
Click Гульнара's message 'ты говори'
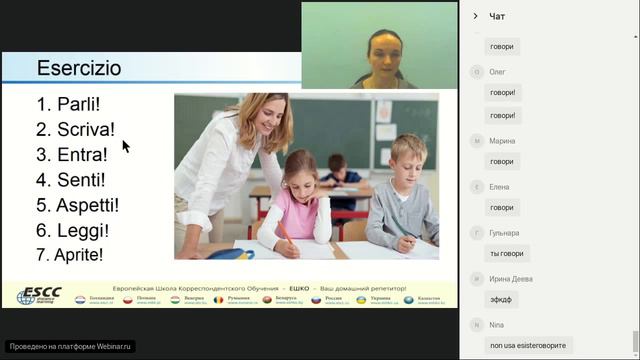tap(507, 253)
